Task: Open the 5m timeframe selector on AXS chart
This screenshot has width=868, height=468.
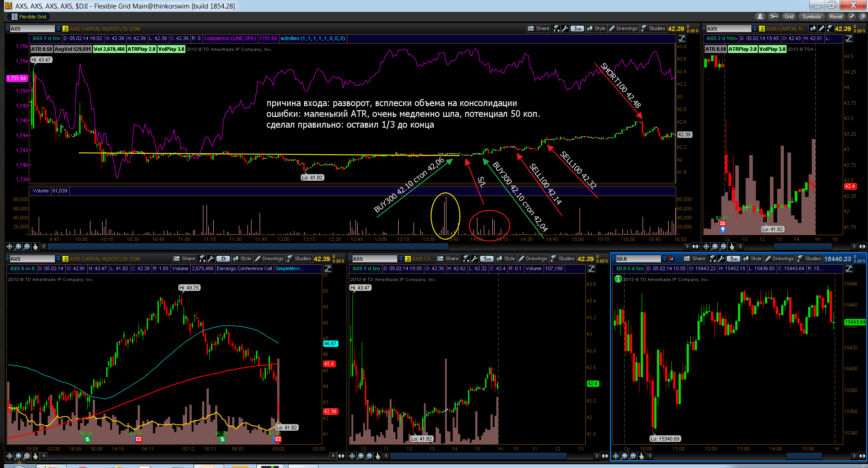Action: (x=487, y=259)
